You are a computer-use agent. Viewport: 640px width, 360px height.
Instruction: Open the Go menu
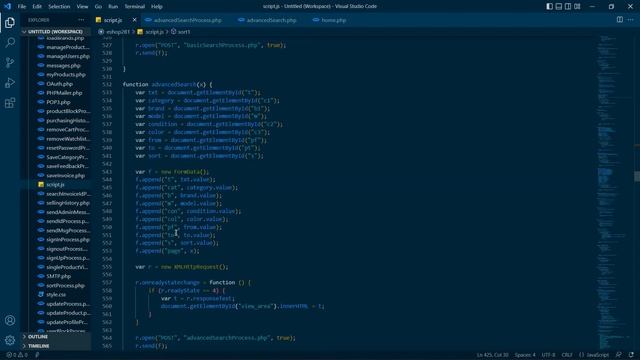tap(98, 7)
